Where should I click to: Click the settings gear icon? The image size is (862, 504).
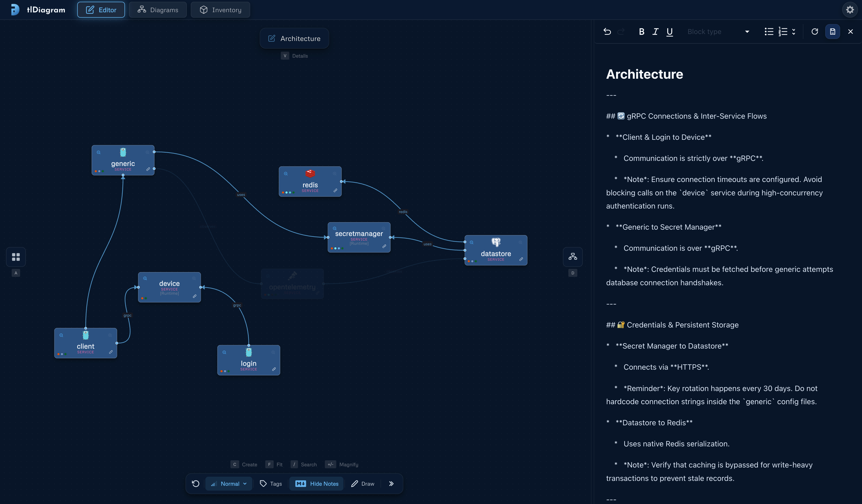pyautogui.click(x=850, y=10)
